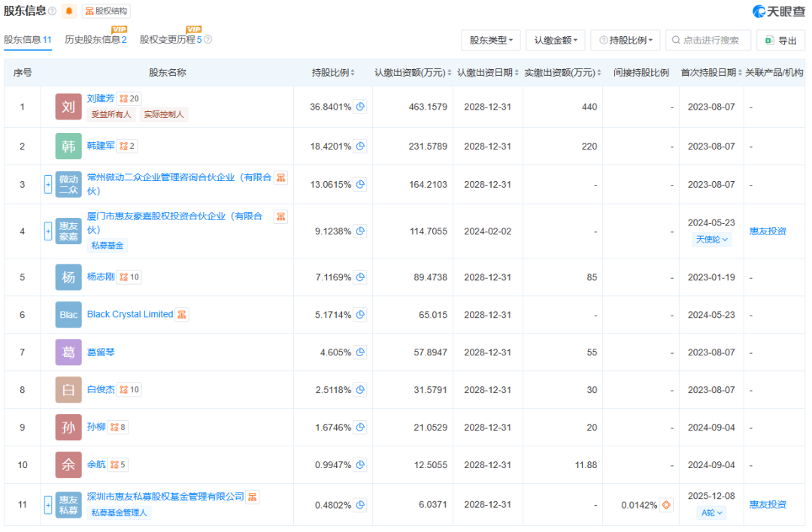Click the orange icon next to 0.0142%

[666, 504]
